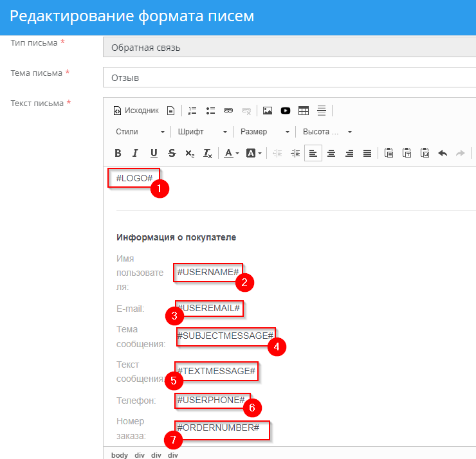Viewport: 476px width, 459px height.
Task: Center align the text
Action: point(331,153)
